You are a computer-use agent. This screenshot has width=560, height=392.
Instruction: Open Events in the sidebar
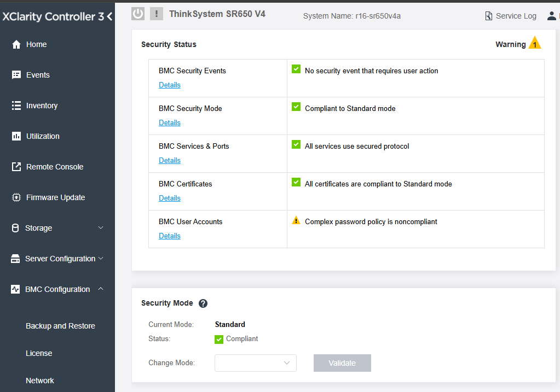point(38,75)
